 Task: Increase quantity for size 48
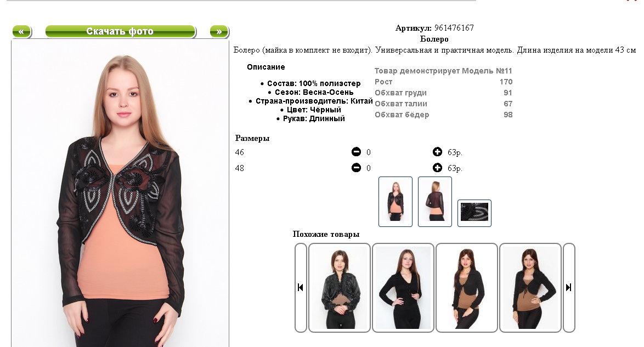437,168
